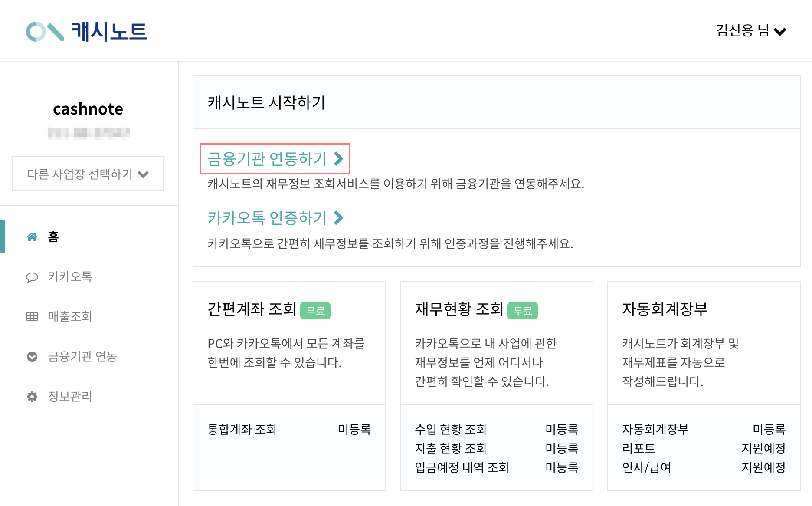
Task: Click the 매출조회 table icon
Action: (32, 317)
